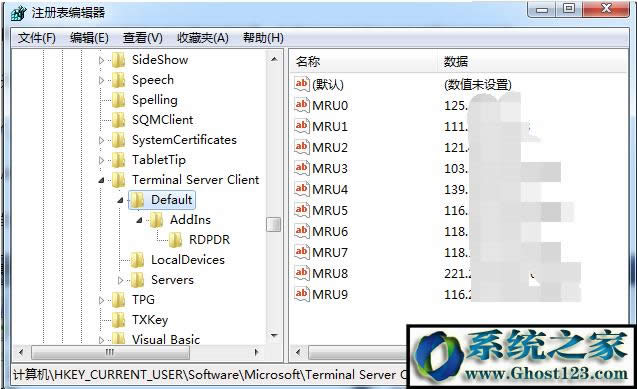Screen dimensions: 637x389
Task: Click the SQMClient folder icon
Action: pos(119,120)
